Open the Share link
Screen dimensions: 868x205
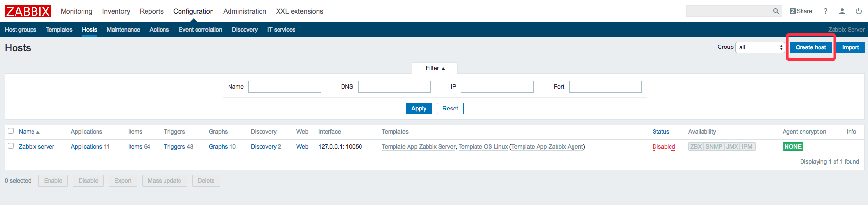tap(801, 11)
